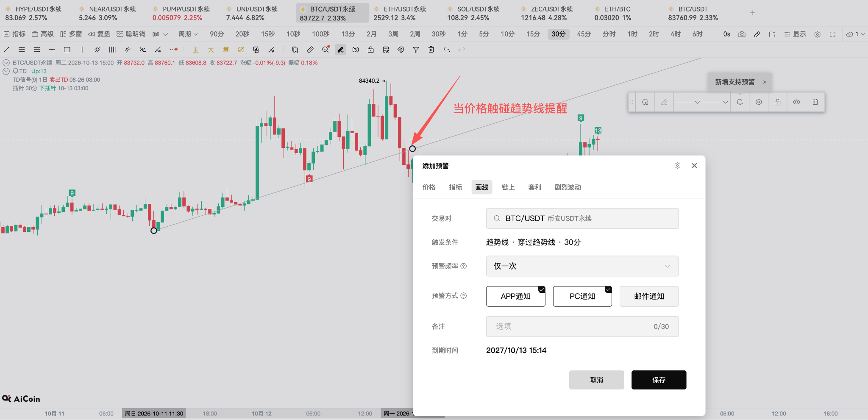The width and height of the screenshot is (868, 420).
Task: Click the 主 main-force indicator icon
Action: pyautogui.click(x=196, y=50)
